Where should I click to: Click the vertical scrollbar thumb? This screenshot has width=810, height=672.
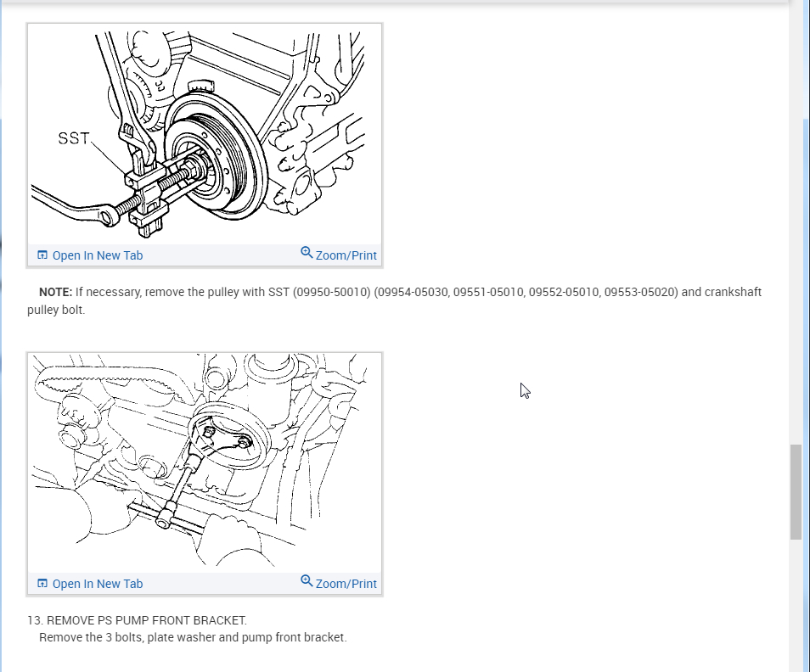tap(796, 492)
